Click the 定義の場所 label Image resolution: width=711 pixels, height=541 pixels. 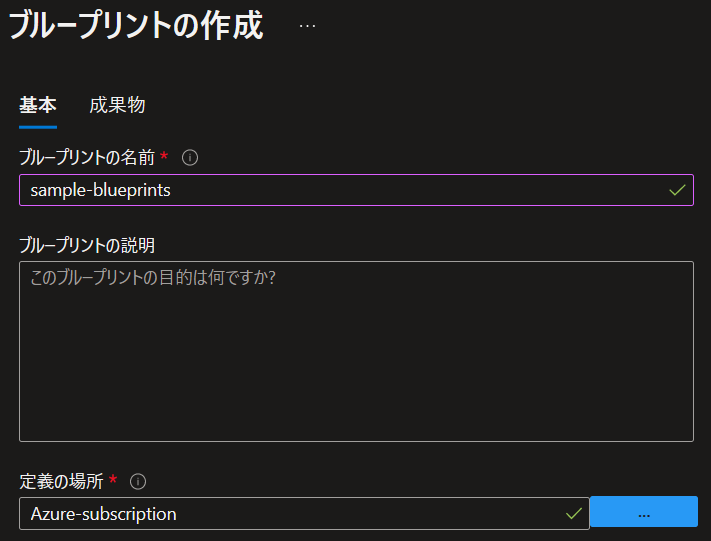tap(61, 482)
